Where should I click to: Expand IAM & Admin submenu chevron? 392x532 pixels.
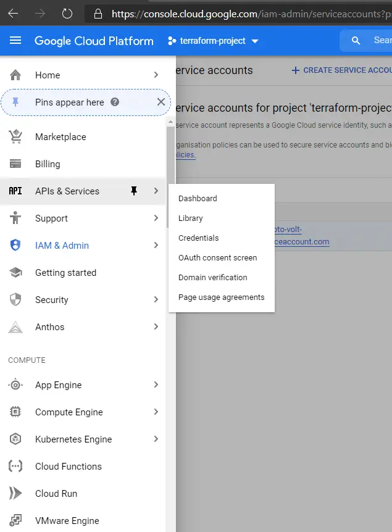coord(156,245)
